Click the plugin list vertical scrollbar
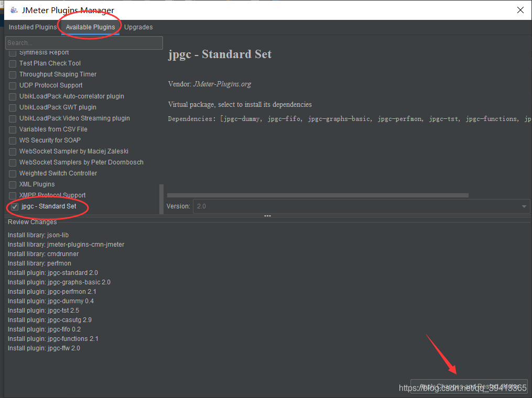This screenshot has height=398, width=532. click(161, 199)
